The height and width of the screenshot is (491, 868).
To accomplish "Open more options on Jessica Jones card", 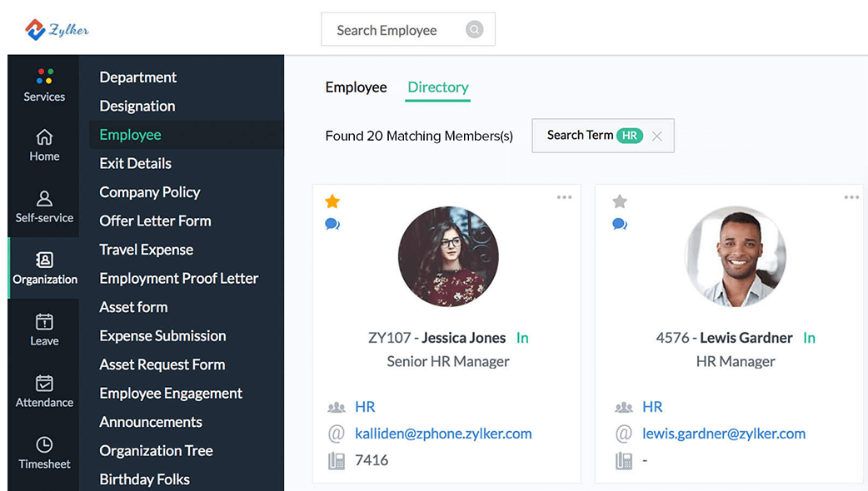I will tap(564, 197).
